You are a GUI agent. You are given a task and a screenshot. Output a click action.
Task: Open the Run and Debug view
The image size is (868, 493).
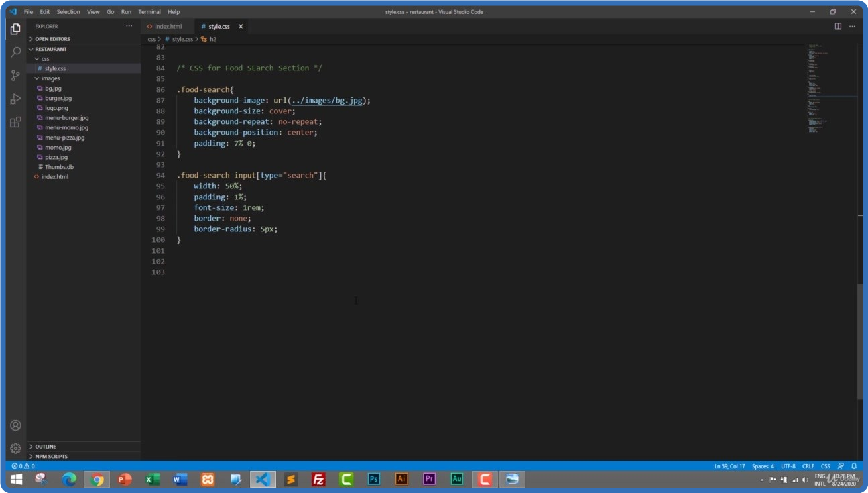coord(15,99)
